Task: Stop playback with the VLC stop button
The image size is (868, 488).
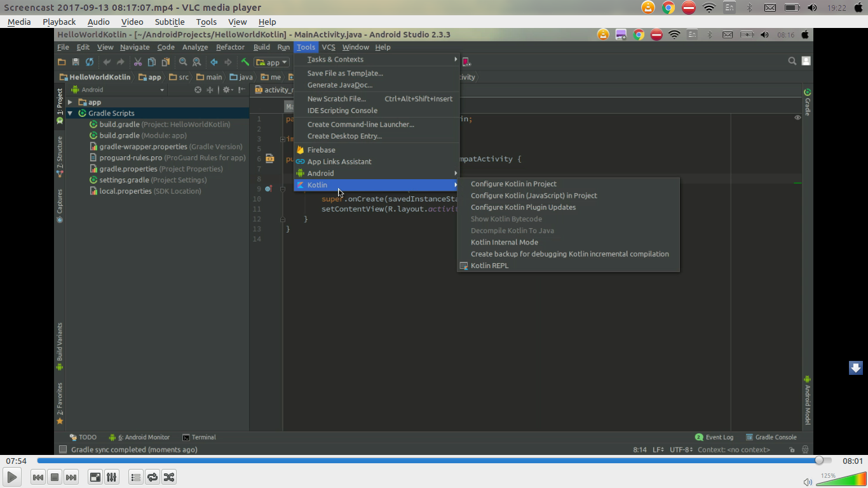Action: coord(55,477)
